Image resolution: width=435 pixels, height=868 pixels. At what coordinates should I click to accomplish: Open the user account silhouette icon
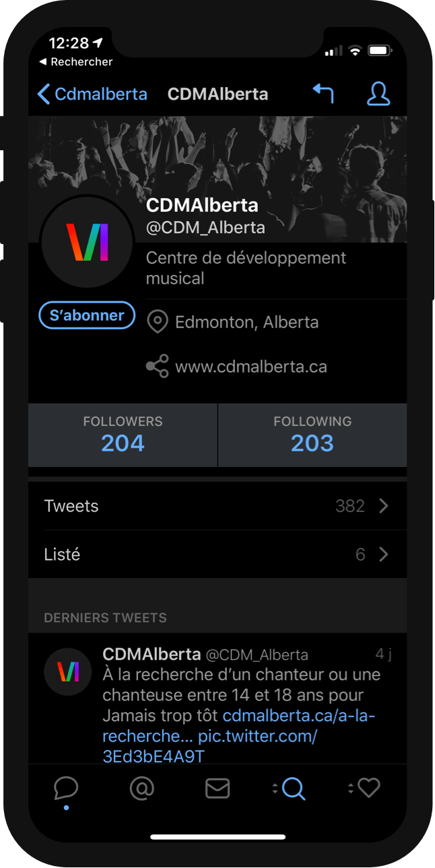pos(378,94)
